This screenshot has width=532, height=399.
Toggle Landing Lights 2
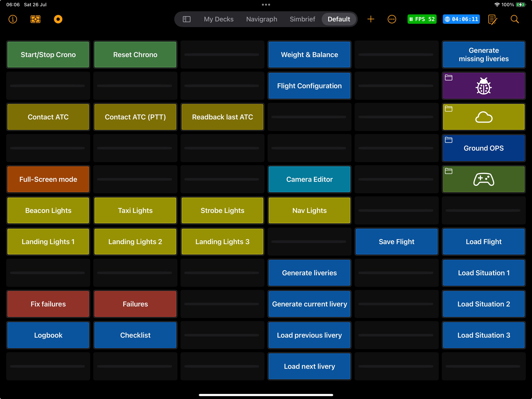tap(135, 242)
